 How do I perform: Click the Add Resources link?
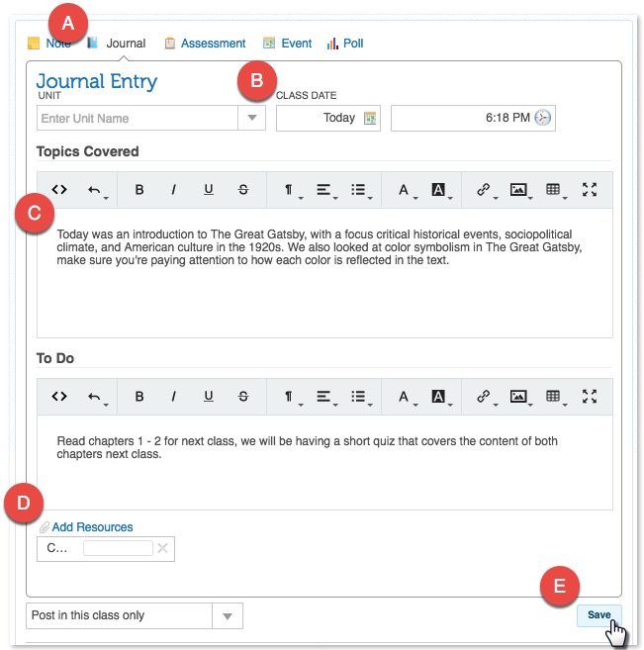pyautogui.click(x=91, y=527)
